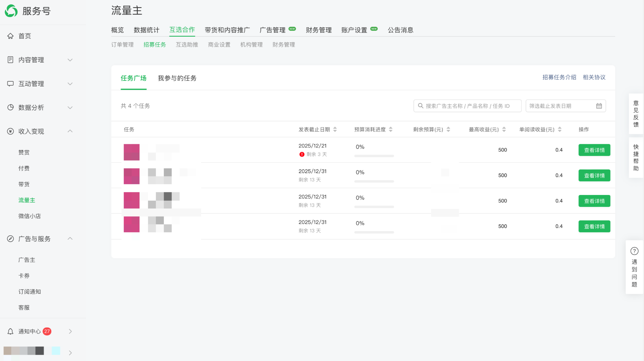
Task: Click the home icon beside 首页
Action: [11, 36]
